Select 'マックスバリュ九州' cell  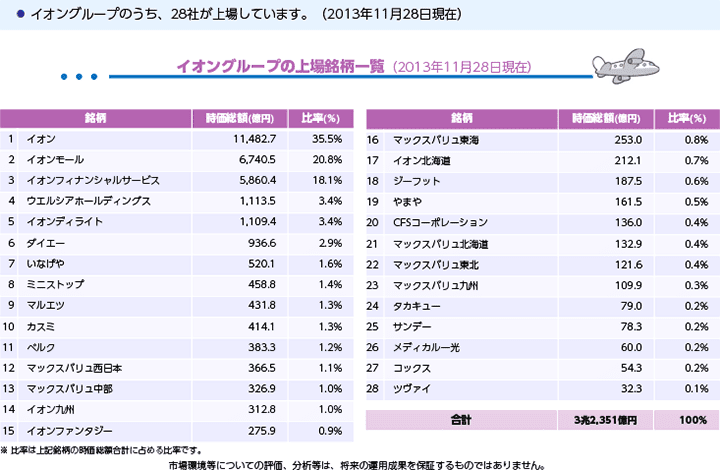(x=435, y=285)
